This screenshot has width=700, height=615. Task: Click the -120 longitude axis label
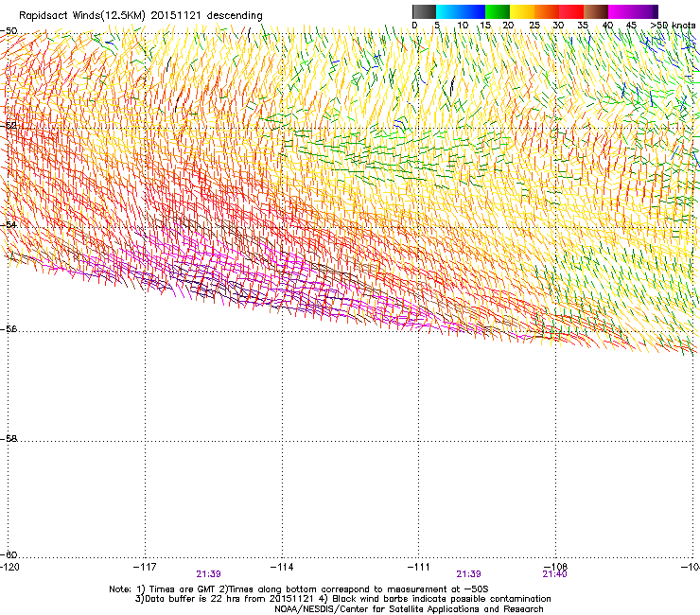click(9, 567)
